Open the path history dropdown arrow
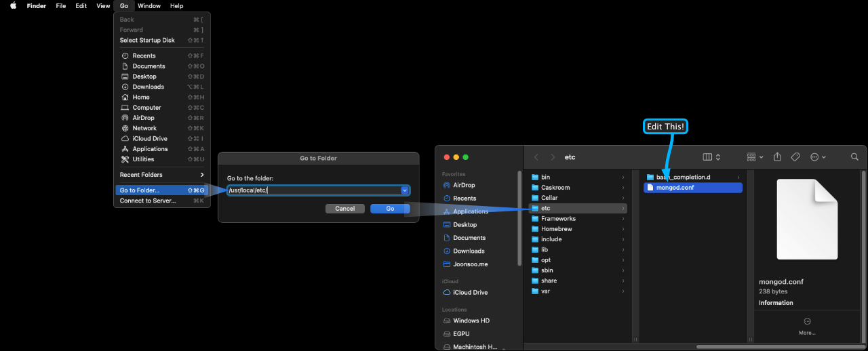The width and height of the screenshot is (868, 351). tap(405, 190)
